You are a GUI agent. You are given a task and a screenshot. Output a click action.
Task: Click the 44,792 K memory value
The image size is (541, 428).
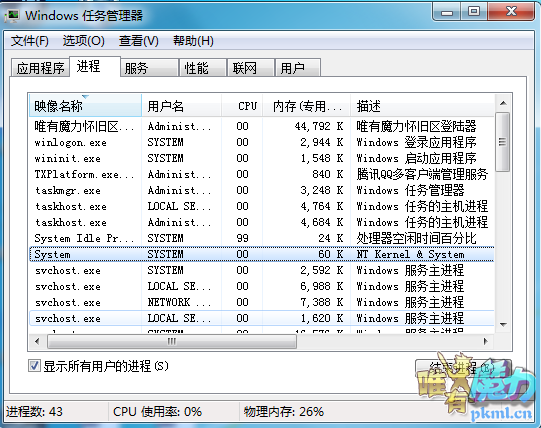pos(319,126)
